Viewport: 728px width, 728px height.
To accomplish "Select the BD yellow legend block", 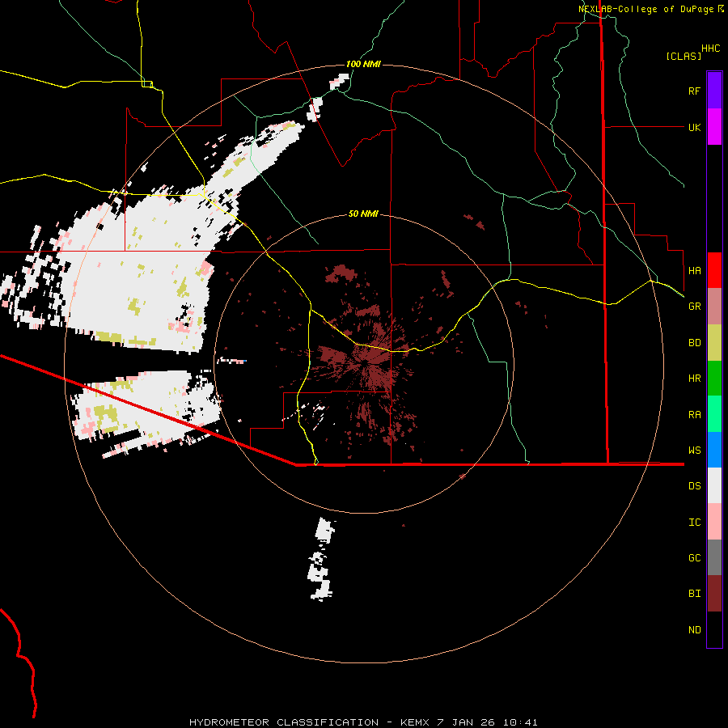I will tap(714, 342).
